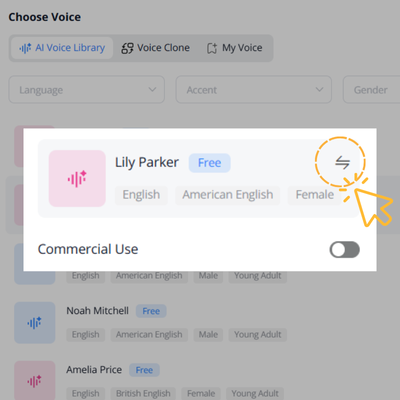Click Lily Parker's Female tag
The height and width of the screenshot is (400, 400).
(x=315, y=195)
